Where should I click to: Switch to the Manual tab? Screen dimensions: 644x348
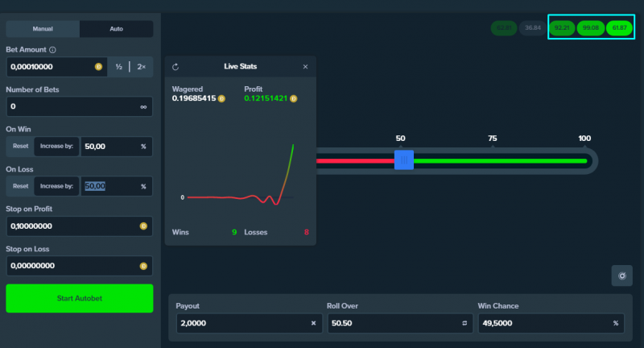[43, 29]
